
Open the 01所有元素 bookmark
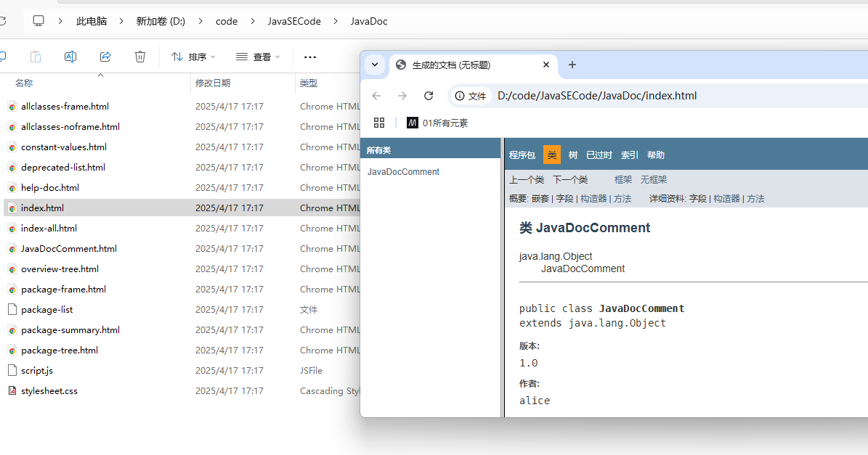(x=437, y=123)
